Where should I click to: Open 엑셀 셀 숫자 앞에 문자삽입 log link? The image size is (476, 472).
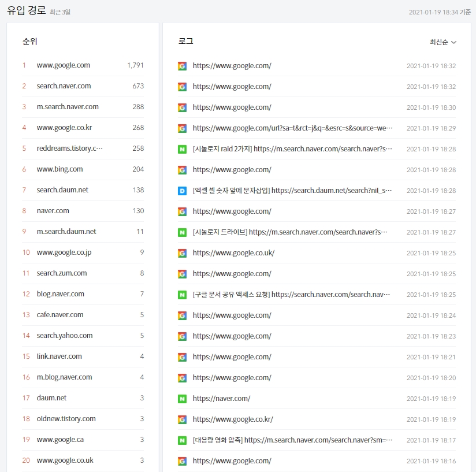click(292, 191)
